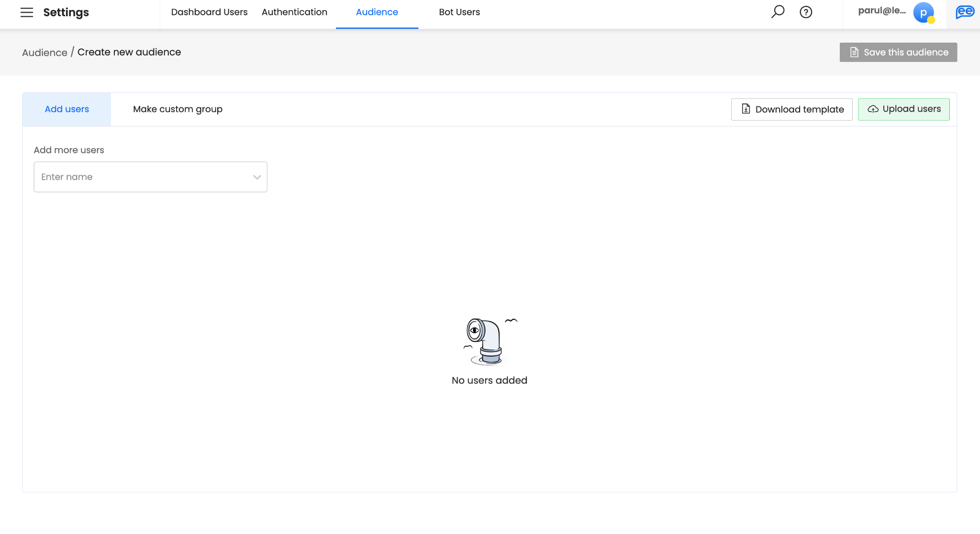
Task: Switch to the Dashboard Users tab
Action: [x=209, y=12]
